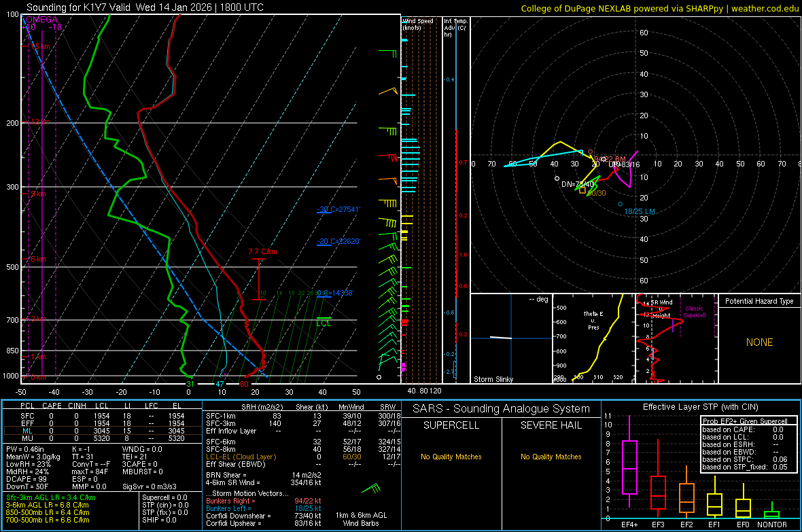Click the Wind Speed (knots) panel header

418,24
